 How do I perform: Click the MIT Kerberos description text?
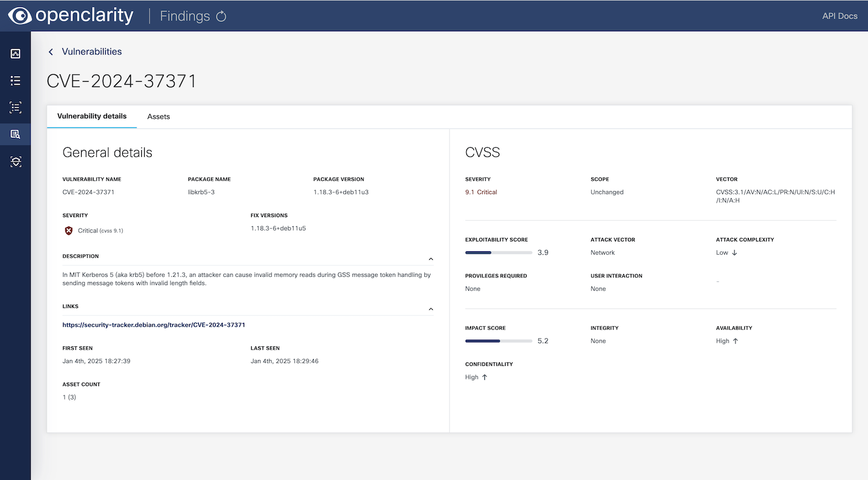pyautogui.click(x=247, y=279)
